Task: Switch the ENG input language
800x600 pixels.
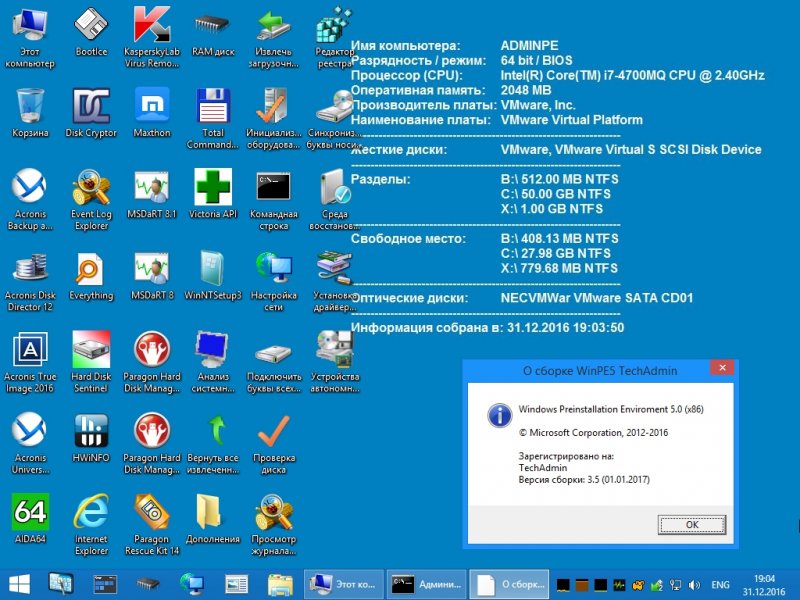Action: coord(720,585)
